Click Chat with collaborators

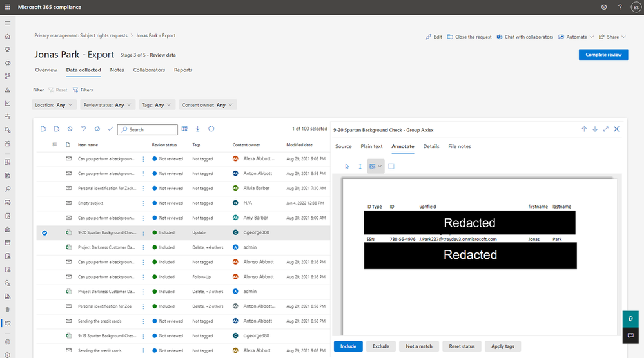[525, 37]
